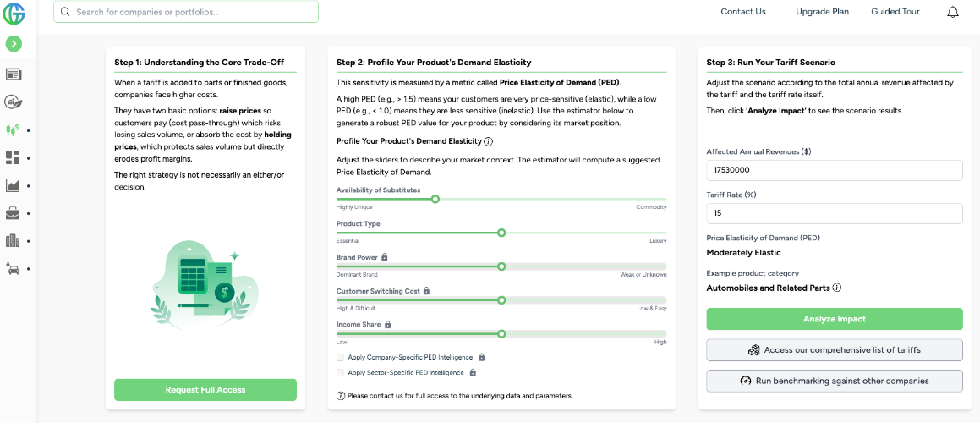
Task: Click lock icon after Sector-Specific PED Intelligence
Action: 473,372
